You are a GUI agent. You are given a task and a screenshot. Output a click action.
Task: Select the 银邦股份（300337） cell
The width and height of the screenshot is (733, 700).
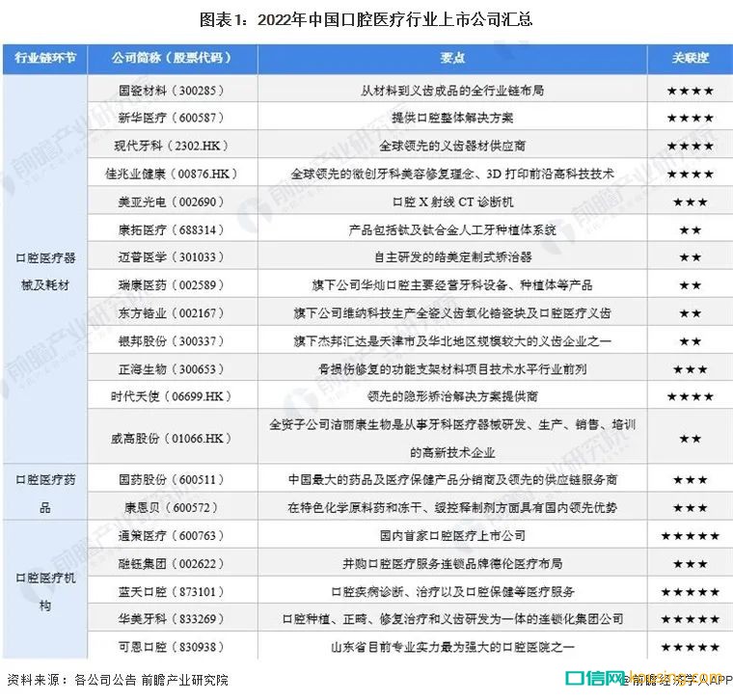172,340
